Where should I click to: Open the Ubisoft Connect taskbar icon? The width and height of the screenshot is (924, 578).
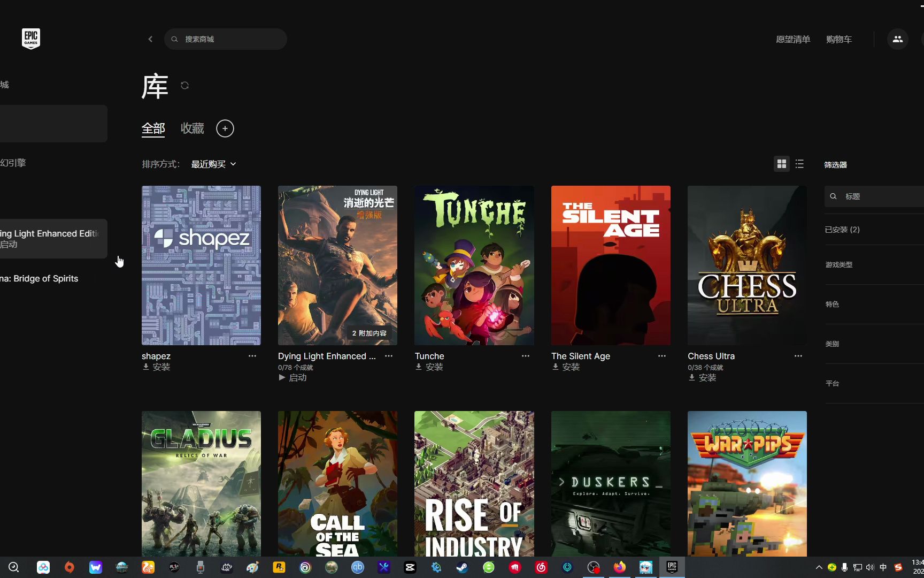click(x=305, y=567)
